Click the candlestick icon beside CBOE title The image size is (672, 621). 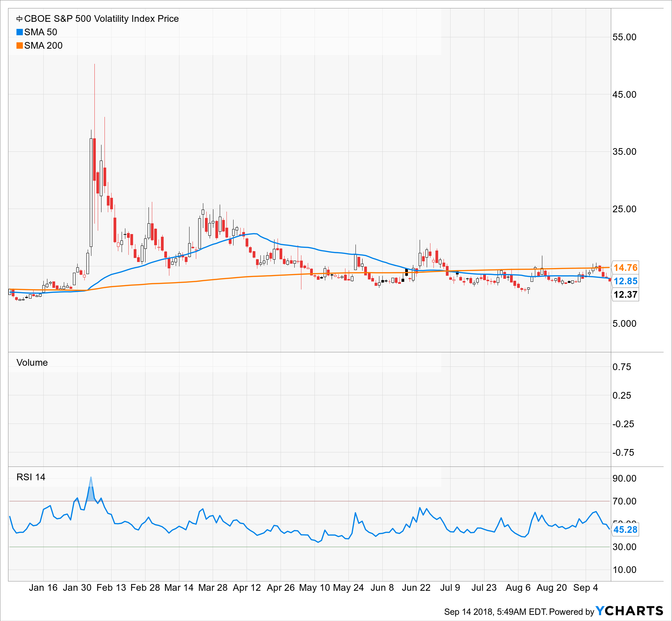[19, 19]
